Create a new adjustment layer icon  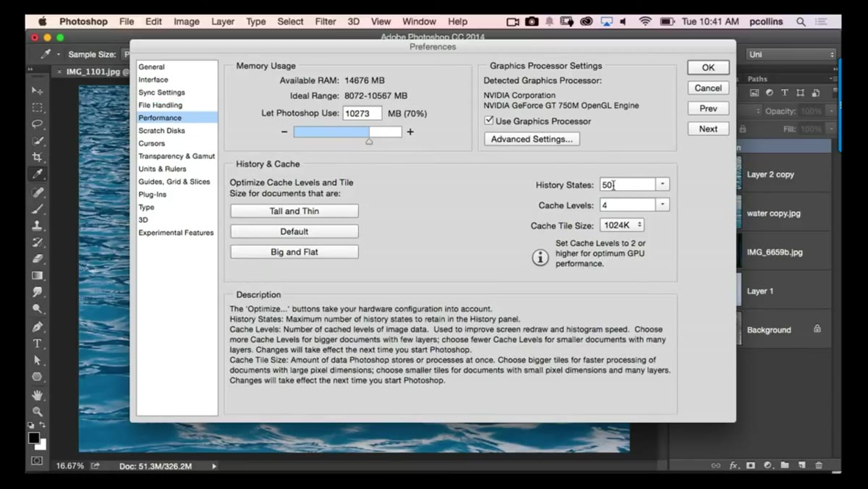[767, 465]
